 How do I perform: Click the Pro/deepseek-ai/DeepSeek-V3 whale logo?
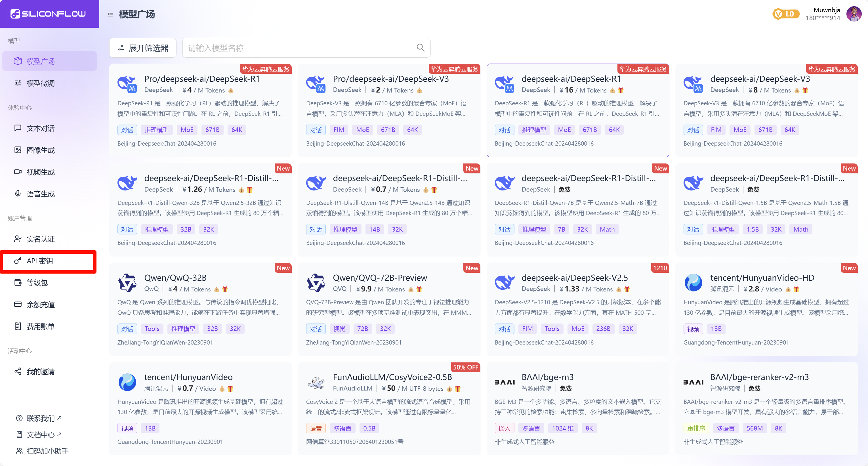[x=316, y=84]
